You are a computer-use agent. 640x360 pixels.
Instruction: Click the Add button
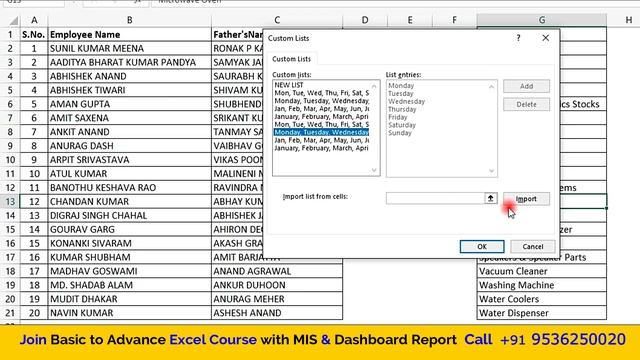point(526,86)
